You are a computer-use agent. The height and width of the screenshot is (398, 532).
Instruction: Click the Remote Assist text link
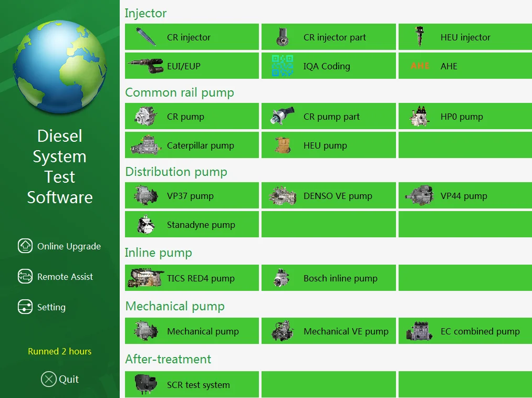click(x=65, y=277)
